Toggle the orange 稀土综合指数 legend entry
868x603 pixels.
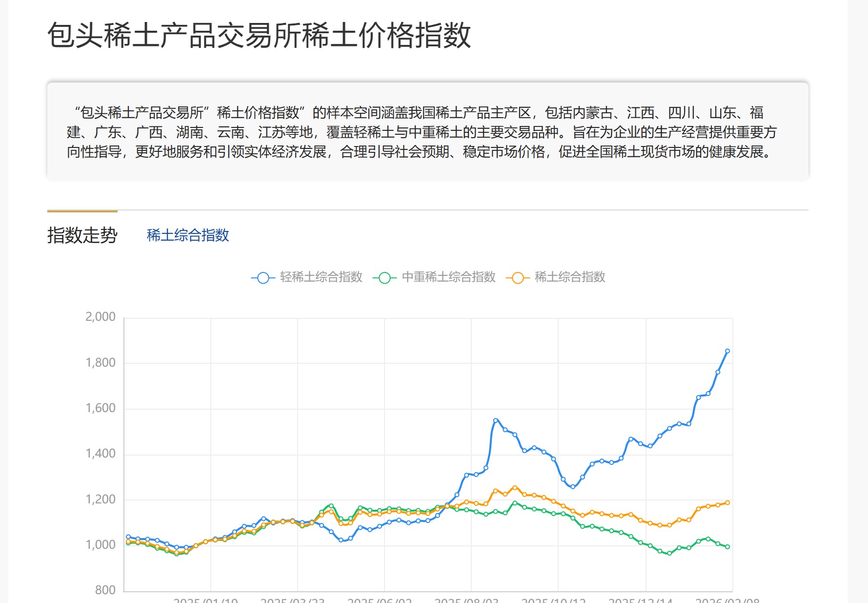click(556, 277)
